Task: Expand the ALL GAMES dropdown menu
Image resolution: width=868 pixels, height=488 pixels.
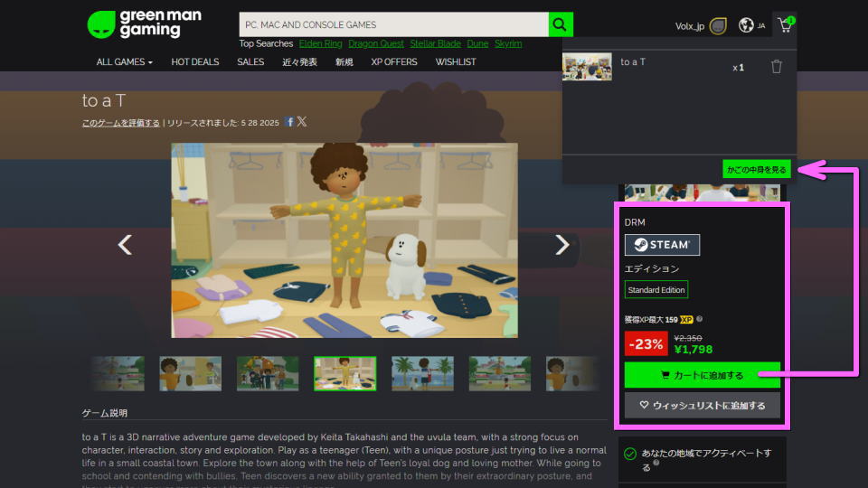Action: (x=124, y=62)
